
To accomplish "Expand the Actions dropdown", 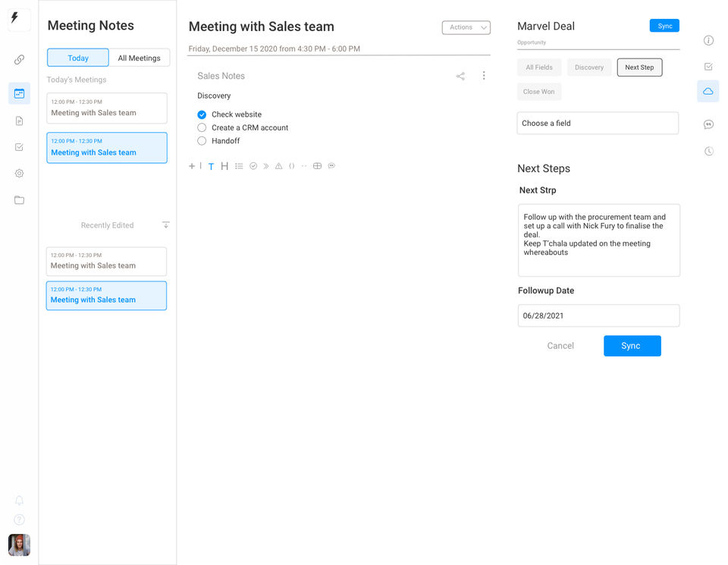I will point(466,27).
